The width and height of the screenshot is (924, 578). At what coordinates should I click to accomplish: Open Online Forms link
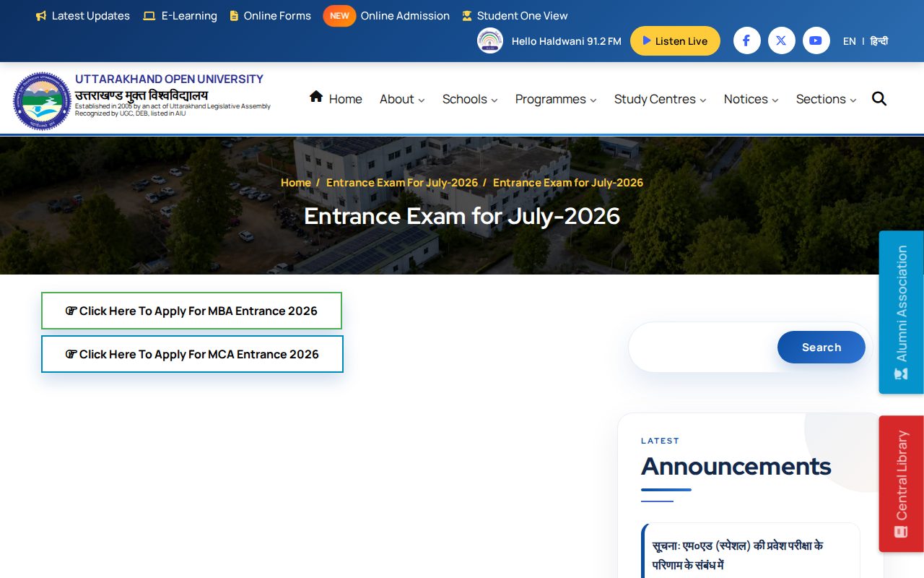[270, 16]
